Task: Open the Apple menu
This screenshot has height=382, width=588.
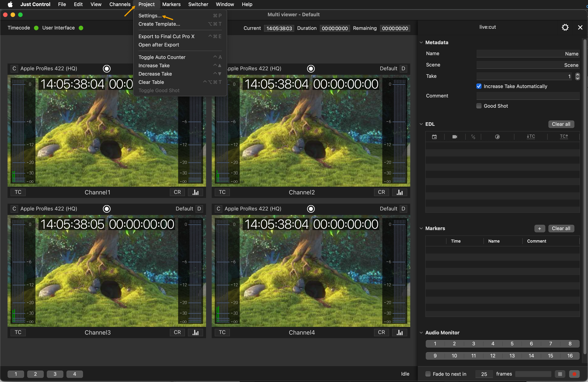Action: click(10, 4)
